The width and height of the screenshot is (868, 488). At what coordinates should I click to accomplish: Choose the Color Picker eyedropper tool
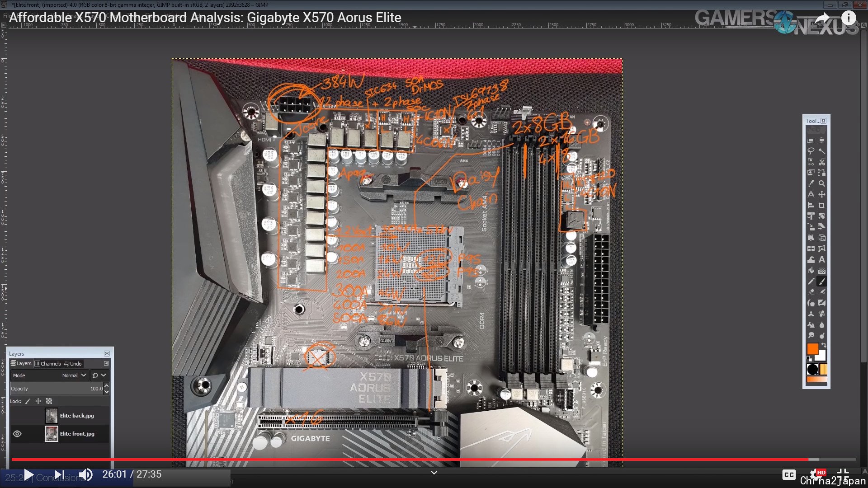click(811, 184)
